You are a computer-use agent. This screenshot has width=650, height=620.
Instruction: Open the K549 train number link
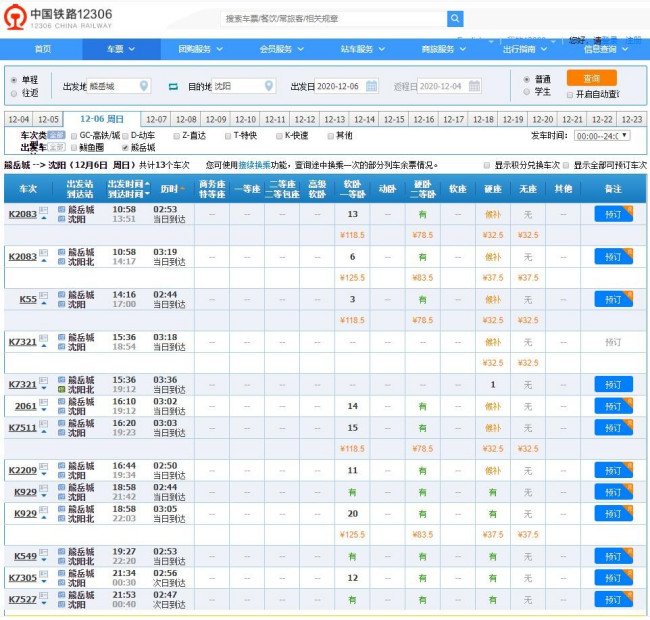[x=26, y=556]
